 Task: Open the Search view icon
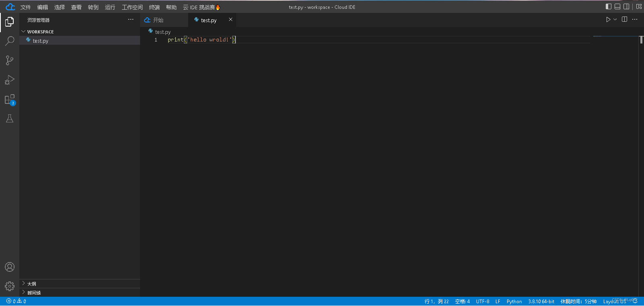10,41
